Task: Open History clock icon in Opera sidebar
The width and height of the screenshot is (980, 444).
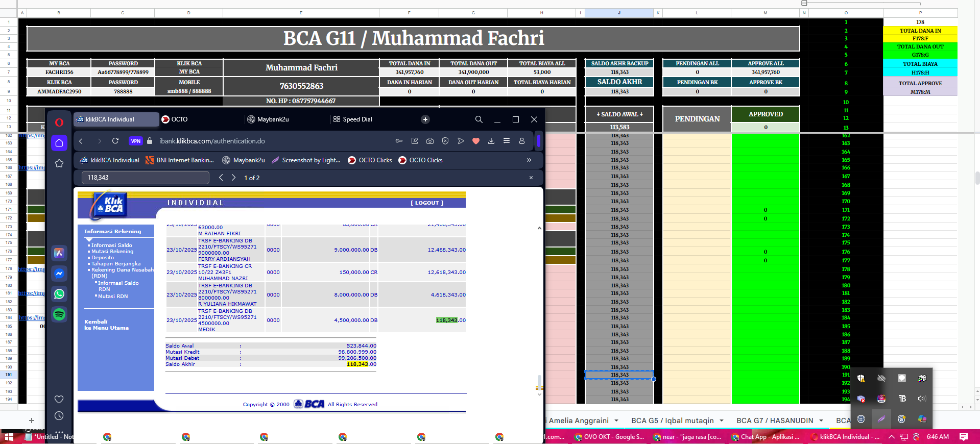Action: pyautogui.click(x=59, y=416)
